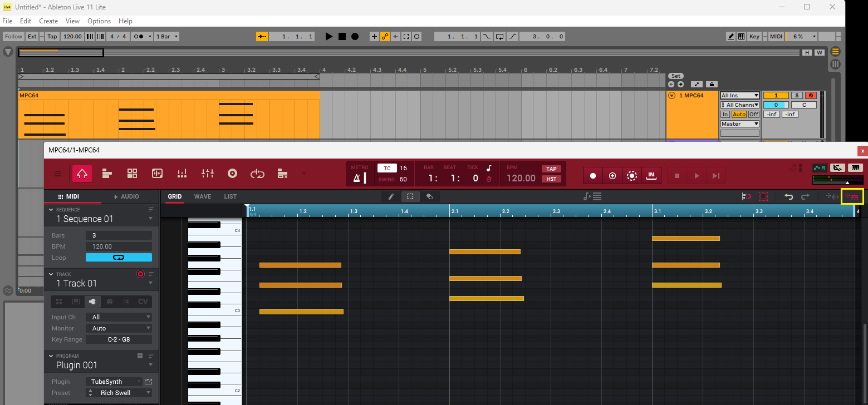Select the marquee selection tool in MPC
The image size is (868, 405).
[x=410, y=196]
